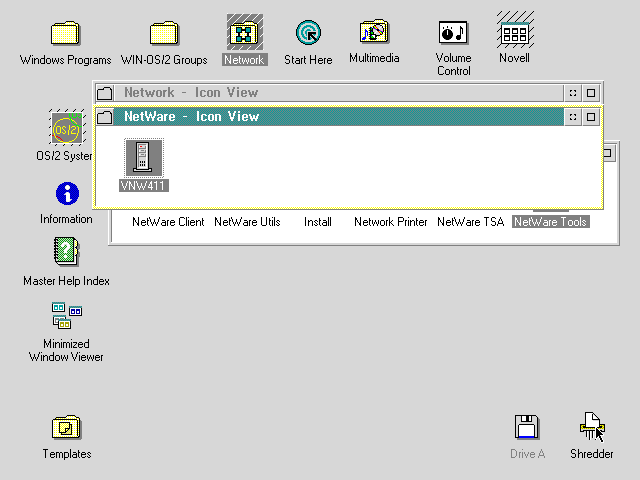This screenshot has height=480, width=640.
Task: Open the Multimedia folder icon
Action: [x=374, y=31]
